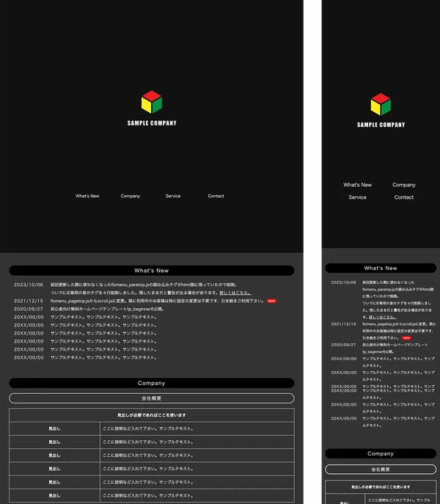Click the red NEW badge in the mobile news list
The height and width of the screenshot is (504, 440).
[406, 337]
